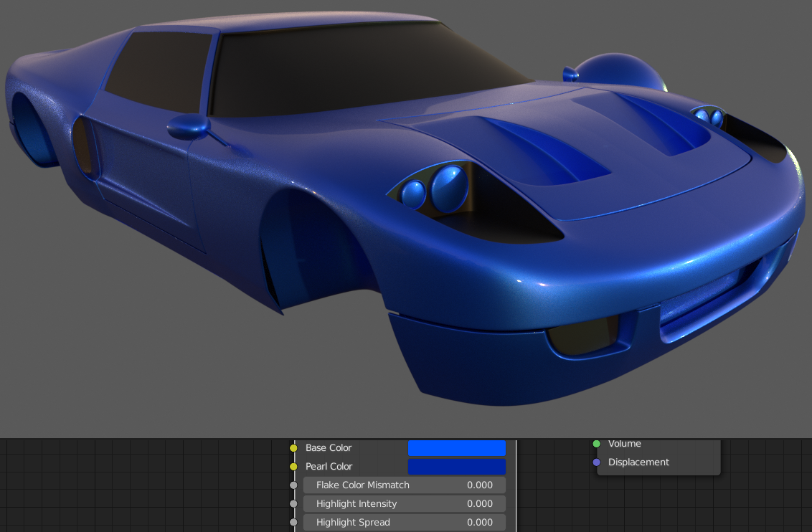Image resolution: width=812 pixels, height=532 pixels.
Task: Click the Highlight Intensity input socket
Action: pos(295,503)
